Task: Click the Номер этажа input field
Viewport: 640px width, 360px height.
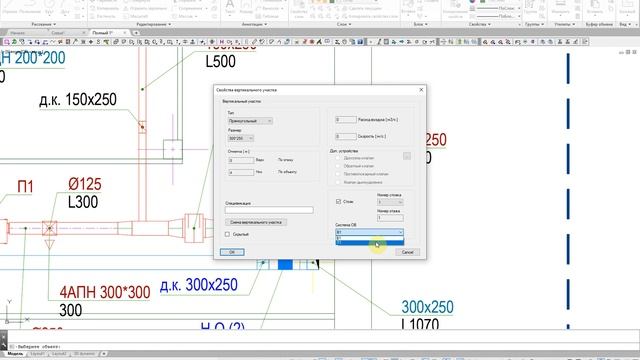Action: (x=390, y=218)
